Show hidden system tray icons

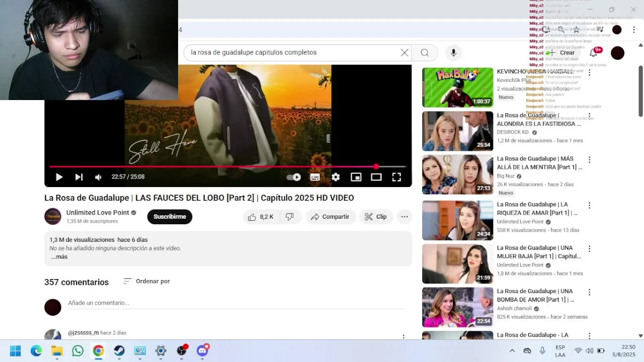click(x=512, y=351)
